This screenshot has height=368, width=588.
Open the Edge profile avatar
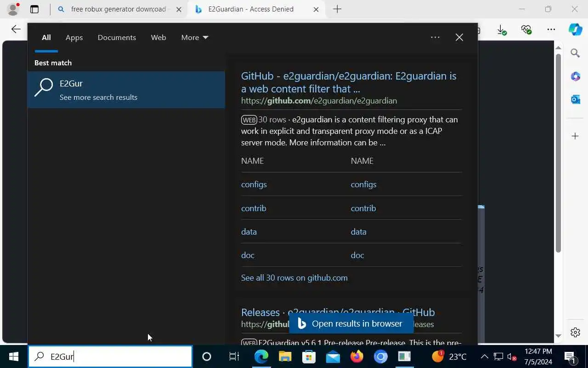point(13,9)
